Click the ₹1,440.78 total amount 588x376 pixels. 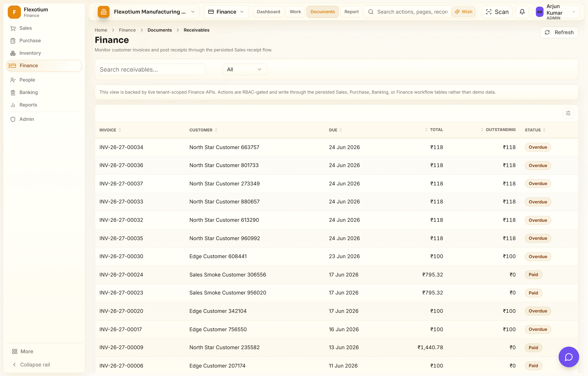[430, 347]
